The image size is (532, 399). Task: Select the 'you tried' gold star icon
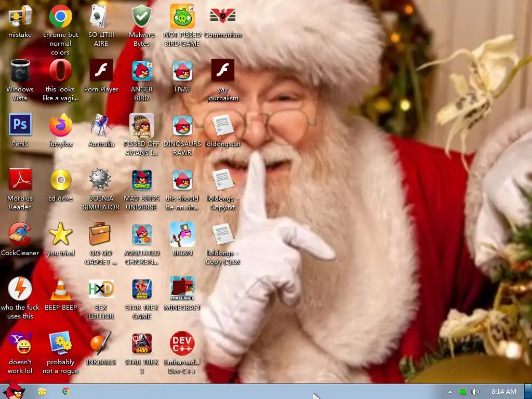point(61,234)
